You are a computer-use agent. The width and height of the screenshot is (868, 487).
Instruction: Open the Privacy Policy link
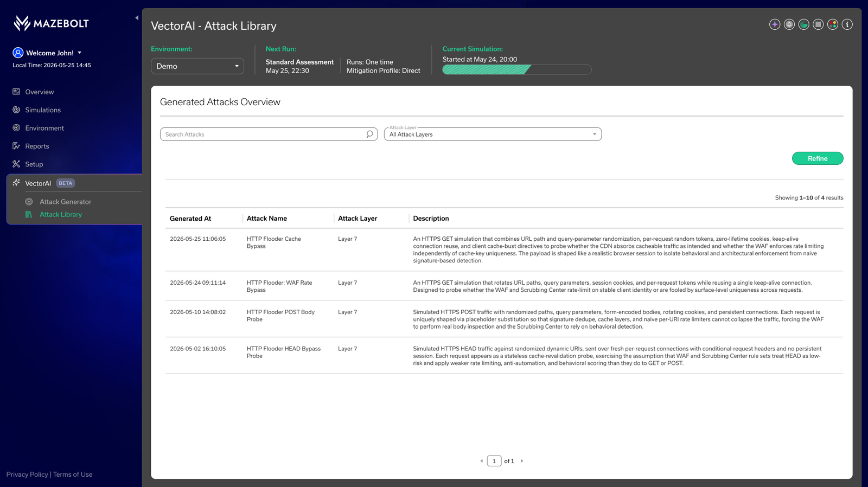click(x=27, y=475)
